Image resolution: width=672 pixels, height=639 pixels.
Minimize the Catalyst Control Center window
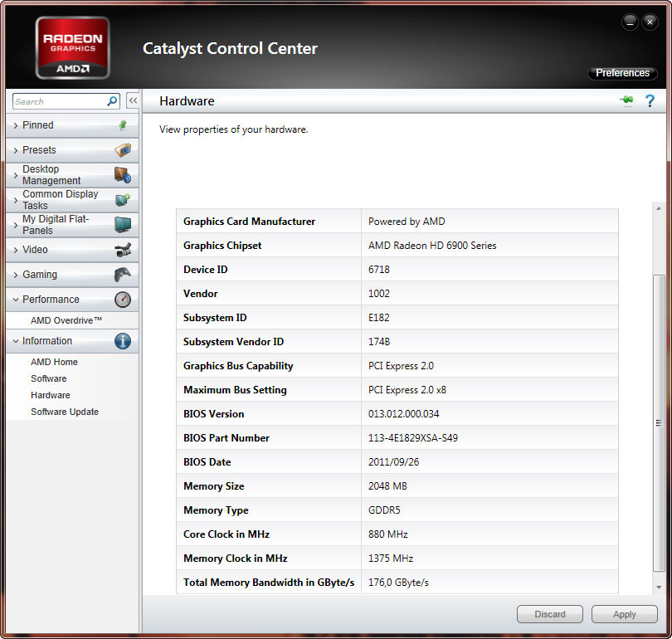[630, 22]
